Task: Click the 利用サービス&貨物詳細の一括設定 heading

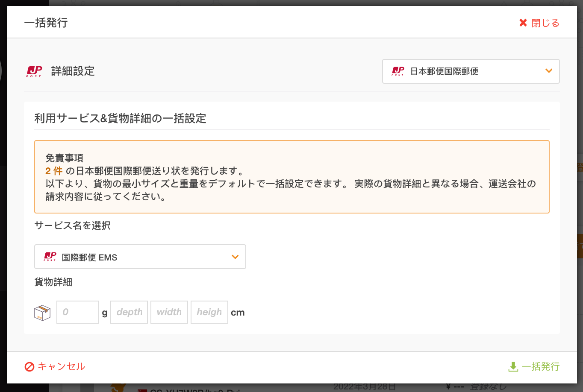Action: pos(120,118)
